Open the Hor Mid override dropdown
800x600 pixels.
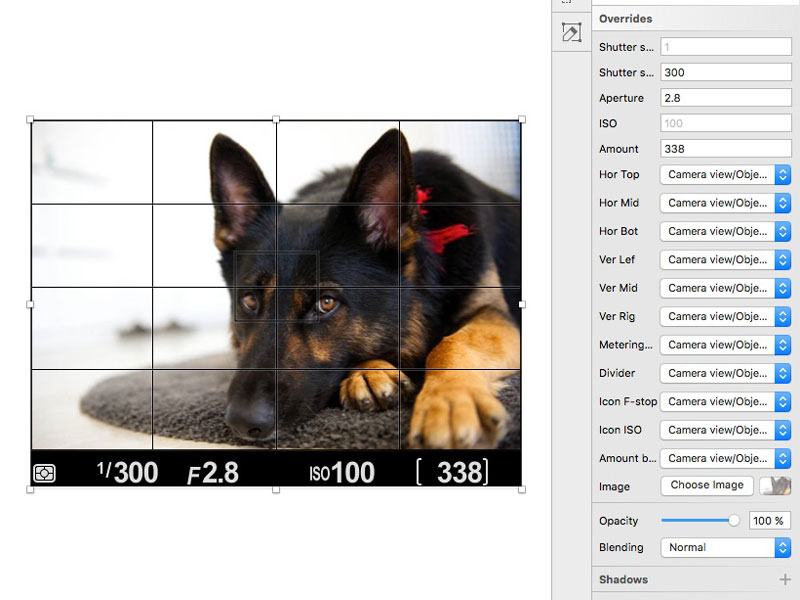[724, 202]
